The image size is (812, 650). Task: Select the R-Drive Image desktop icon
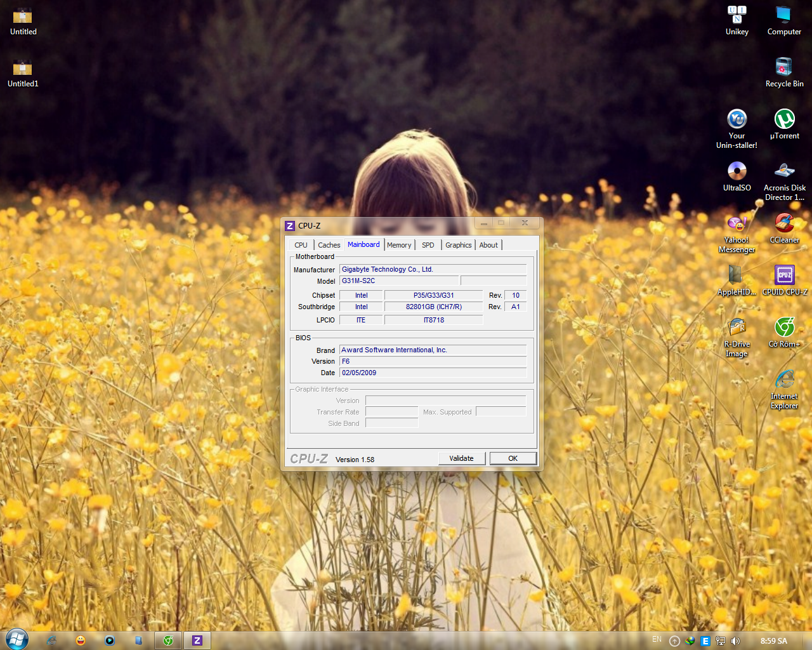click(737, 337)
